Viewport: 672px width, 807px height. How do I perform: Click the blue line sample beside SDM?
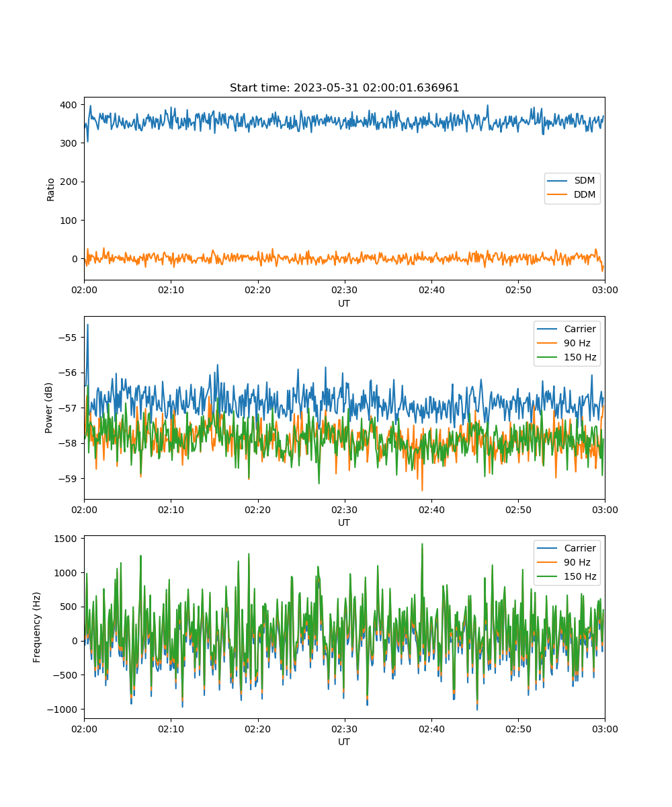click(558, 181)
